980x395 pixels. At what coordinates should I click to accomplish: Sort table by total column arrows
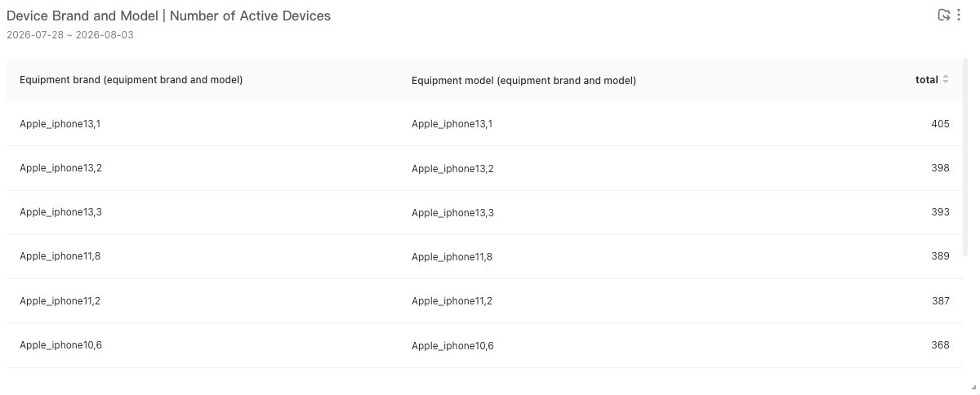[x=946, y=80]
